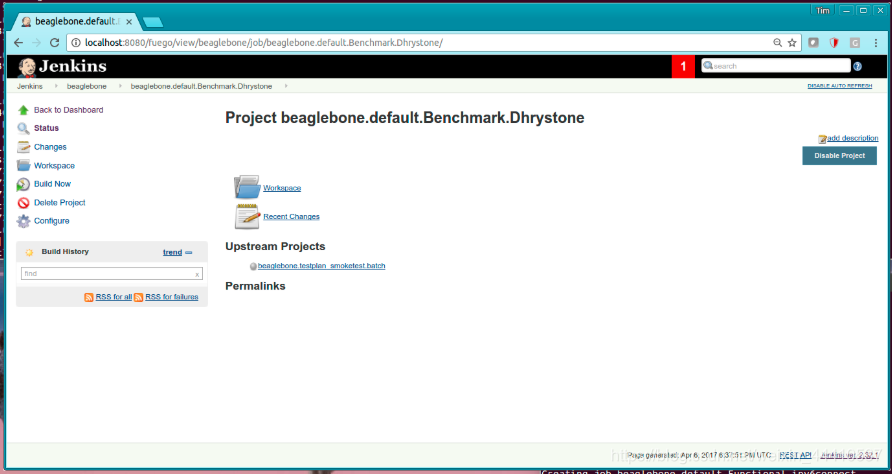Image resolution: width=892 pixels, height=474 pixels.
Task: Click the grey status ball beside upstream project
Action: pyautogui.click(x=253, y=266)
